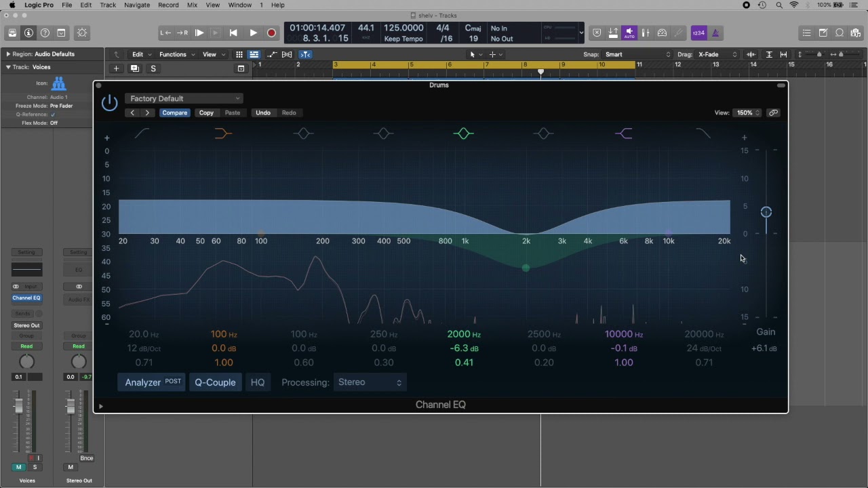Open the File menu
868x488 pixels.
click(x=67, y=5)
